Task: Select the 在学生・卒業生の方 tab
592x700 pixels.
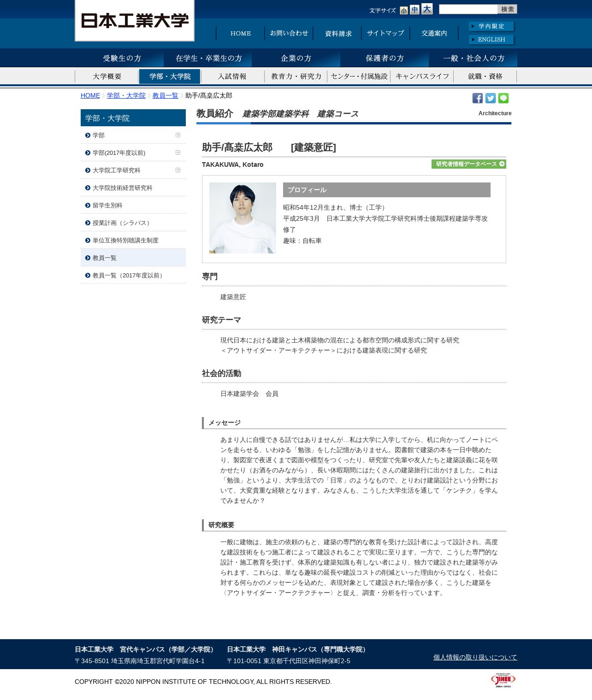Action: 208,59
